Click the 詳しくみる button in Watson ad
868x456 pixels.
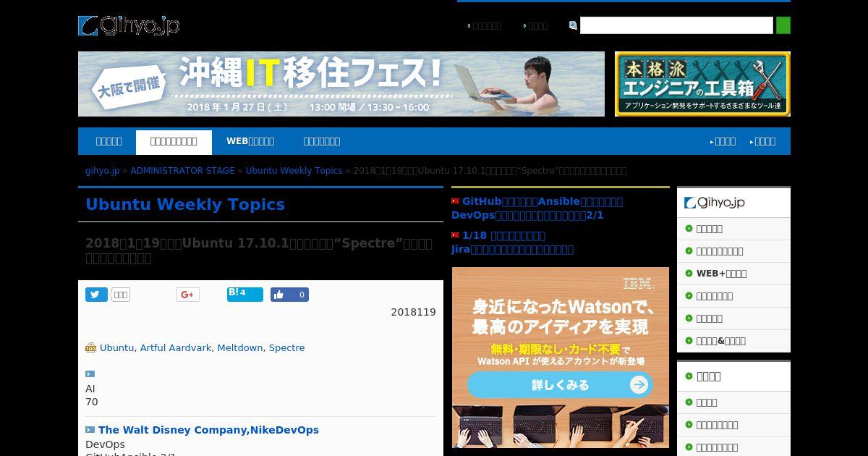pos(561,385)
